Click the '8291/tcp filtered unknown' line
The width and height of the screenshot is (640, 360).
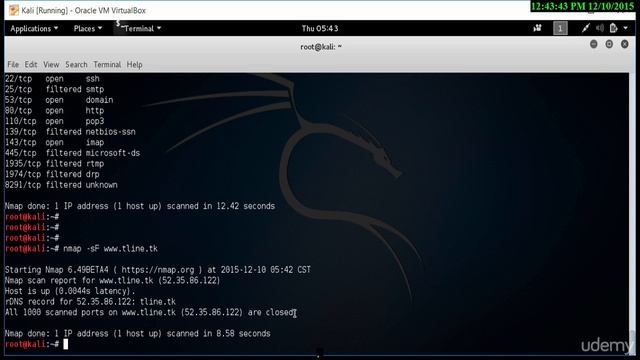coord(61,185)
